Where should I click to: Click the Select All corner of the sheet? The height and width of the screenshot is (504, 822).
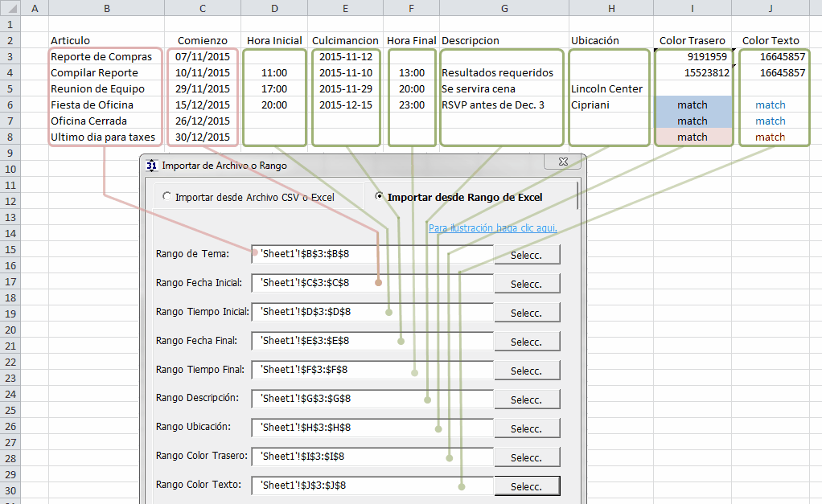pos(10,8)
